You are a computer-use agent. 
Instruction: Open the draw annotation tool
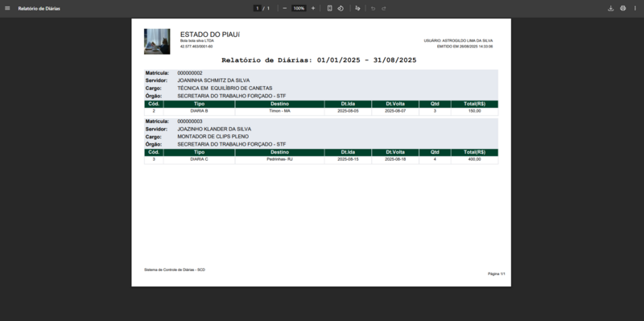357,8
